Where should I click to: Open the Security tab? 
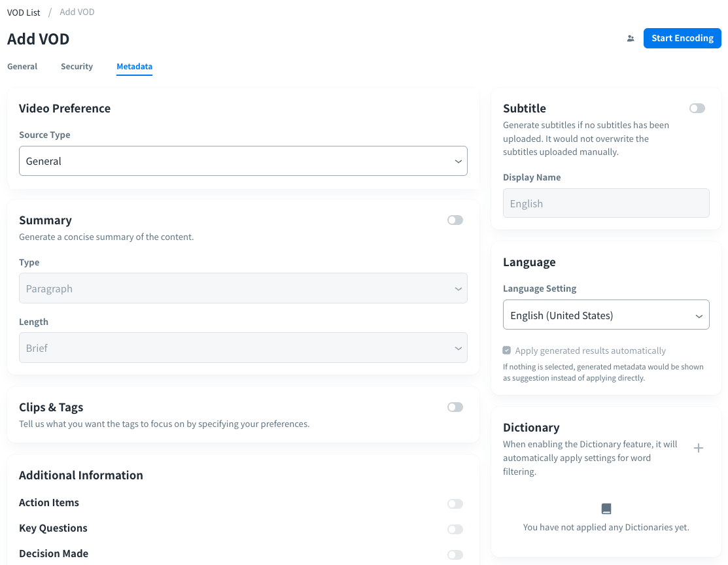[x=77, y=67]
